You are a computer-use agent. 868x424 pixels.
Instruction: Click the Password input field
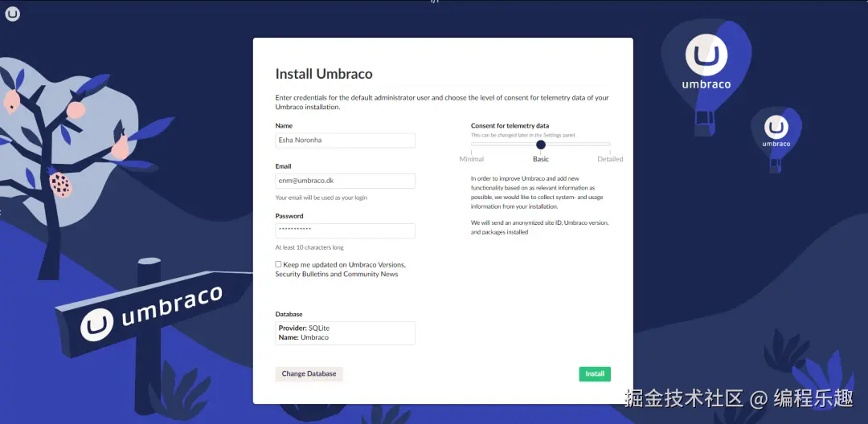pos(345,230)
